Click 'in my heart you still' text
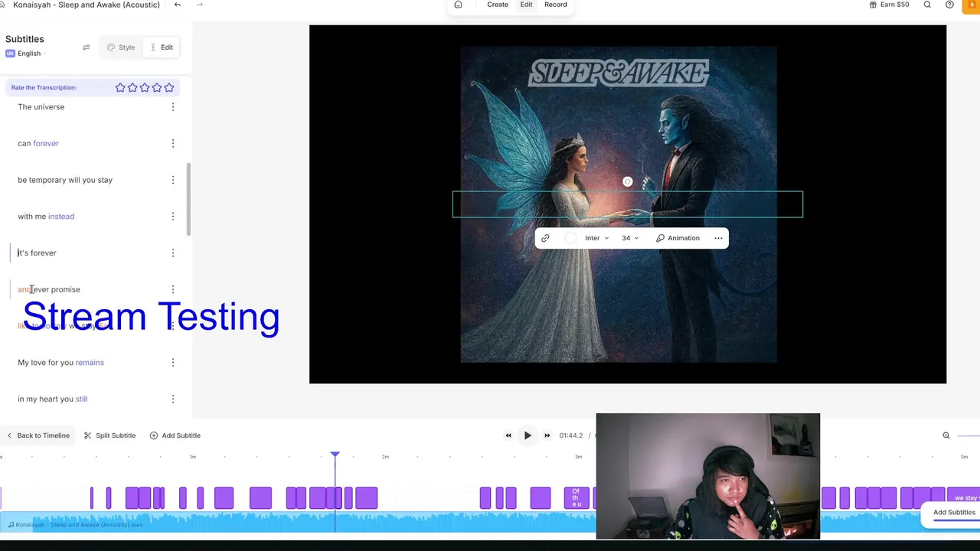 (53, 399)
